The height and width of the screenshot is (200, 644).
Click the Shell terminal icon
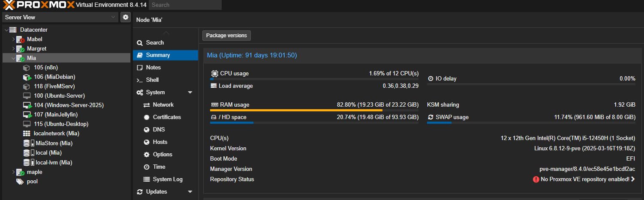(139, 80)
